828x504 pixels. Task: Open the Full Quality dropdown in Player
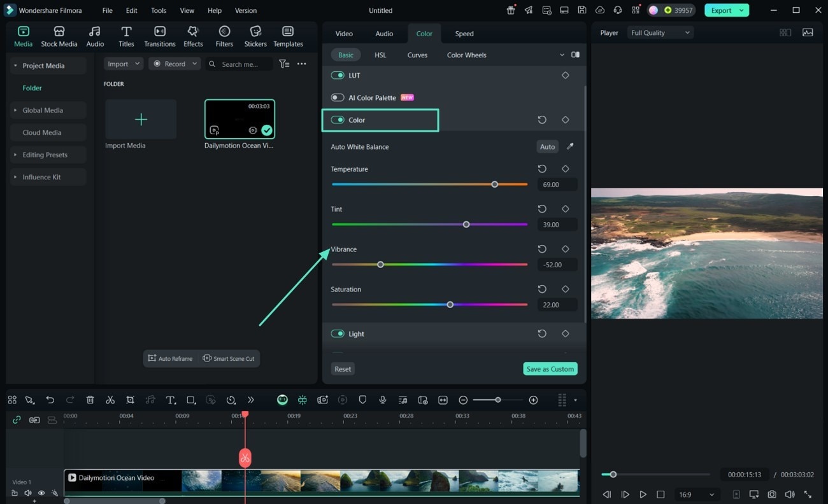tap(660, 32)
